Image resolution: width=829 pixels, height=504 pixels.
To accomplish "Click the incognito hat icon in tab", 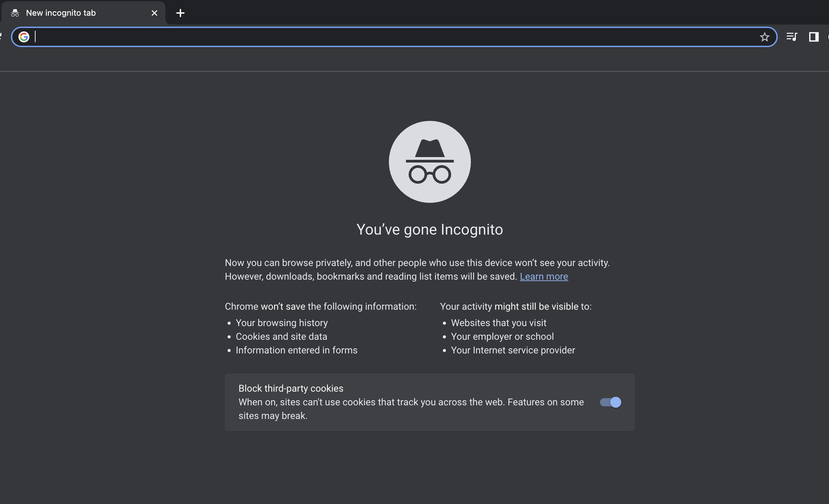I will [x=15, y=13].
